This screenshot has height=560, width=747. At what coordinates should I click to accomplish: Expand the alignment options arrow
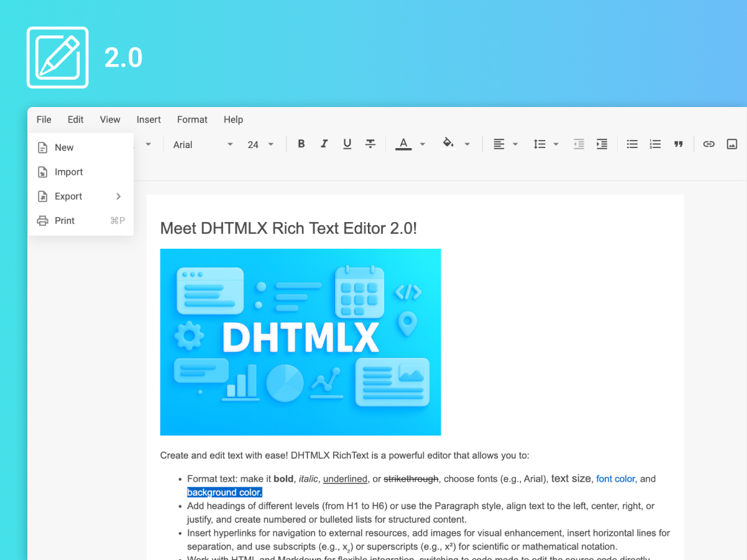[515, 144]
